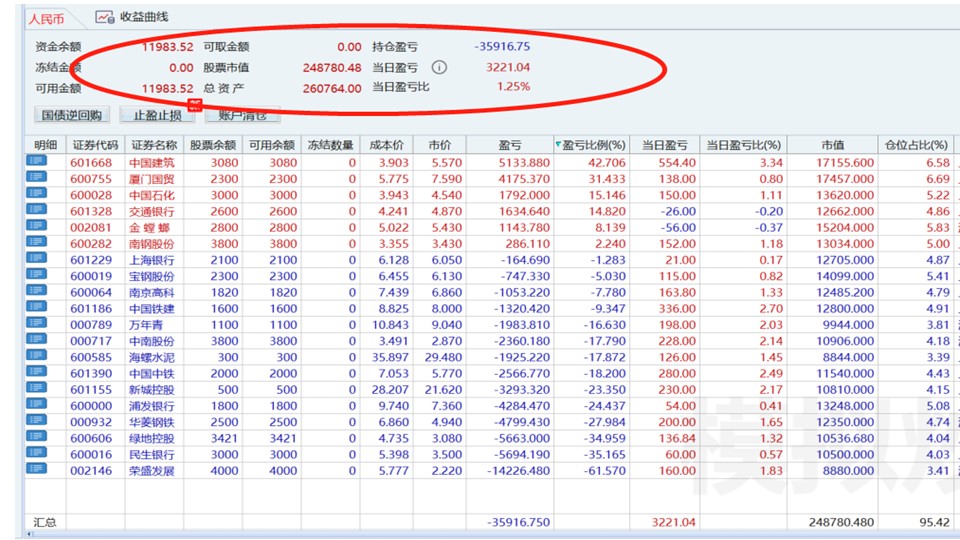Sort by 市价 column header
The width and height of the screenshot is (960, 540).
click(x=440, y=145)
